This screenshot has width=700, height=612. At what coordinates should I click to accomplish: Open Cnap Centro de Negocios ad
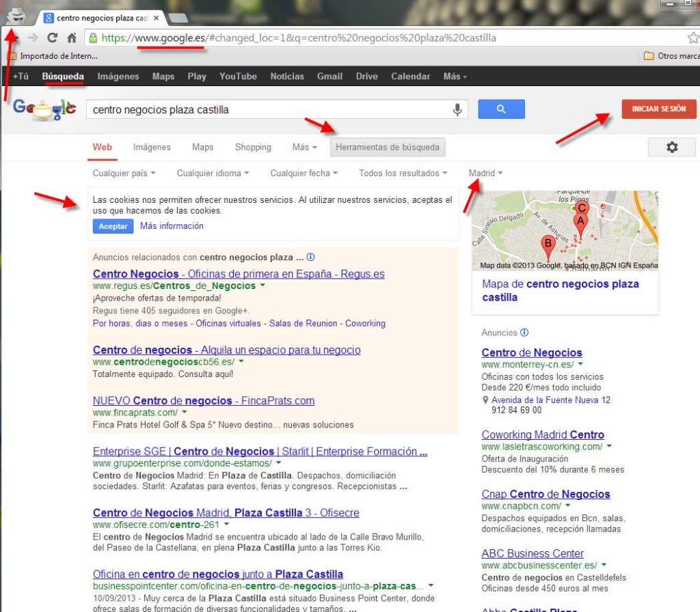(546, 495)
